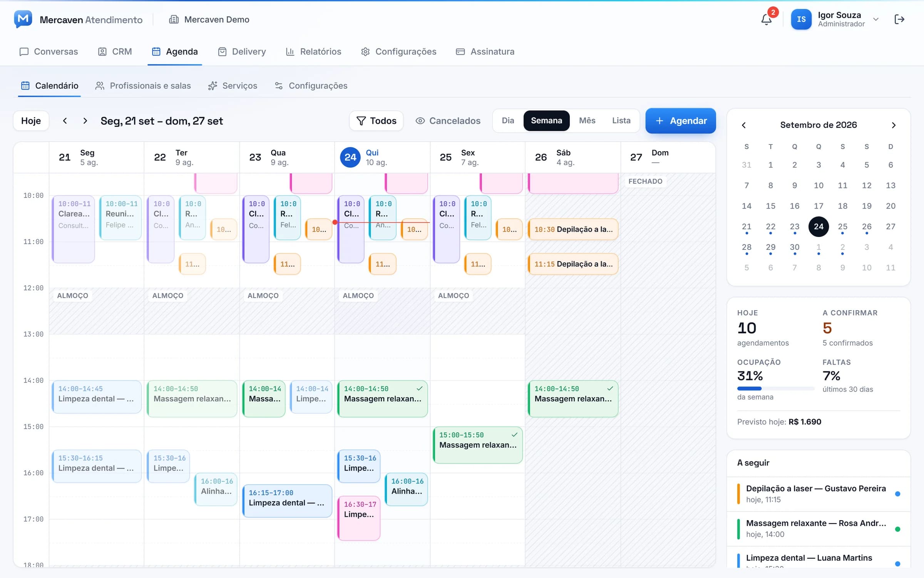This screenshot has width=924, height=578.
Task: Open Wednesday 16:15-17:00 Limpeza dental appointment
Action: 287,501
